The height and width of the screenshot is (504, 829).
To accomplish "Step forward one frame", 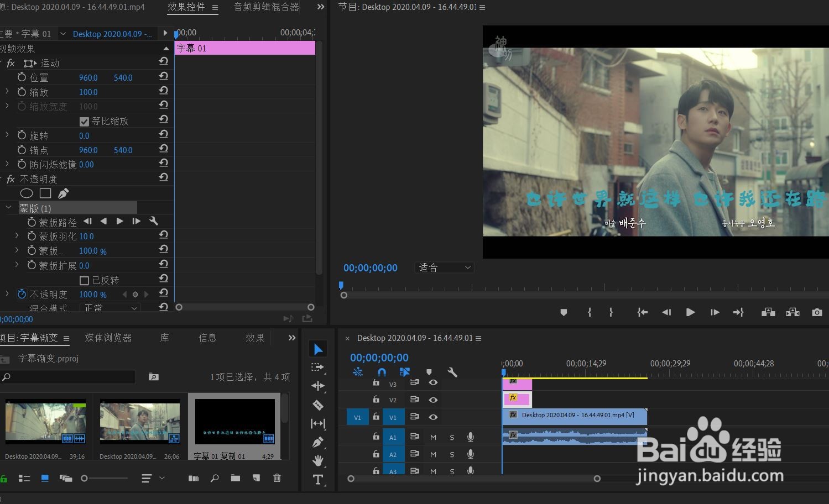I will point(715,312).
